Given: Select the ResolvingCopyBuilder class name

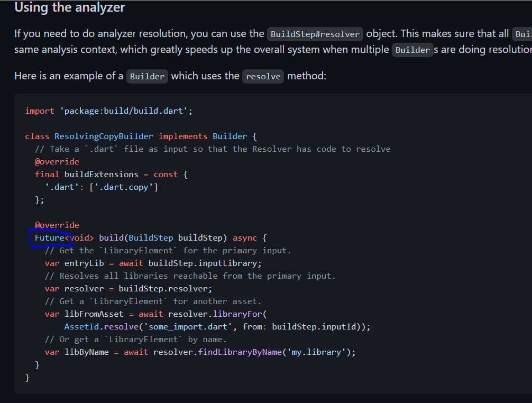Looking at the screenshot, I should tap(103, 136).
